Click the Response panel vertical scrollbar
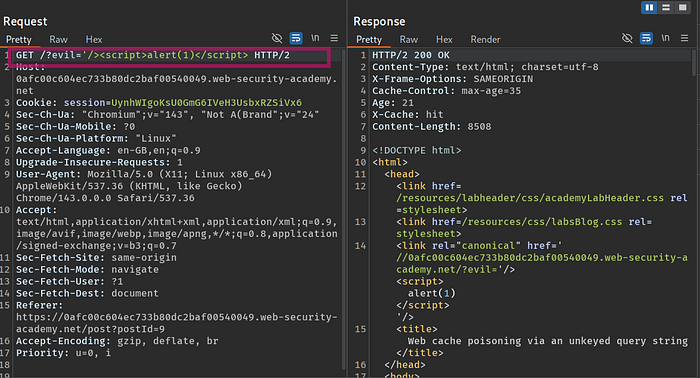The image size is (700, 378). (695, 62)
